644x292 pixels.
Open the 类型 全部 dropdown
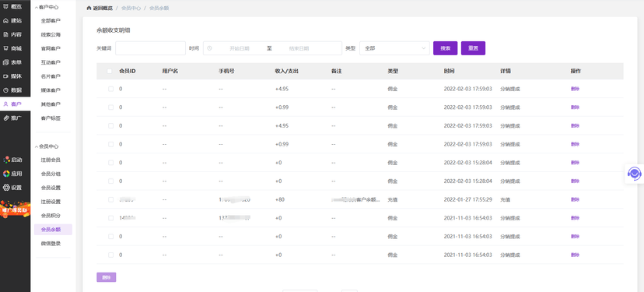pos(394,48)
